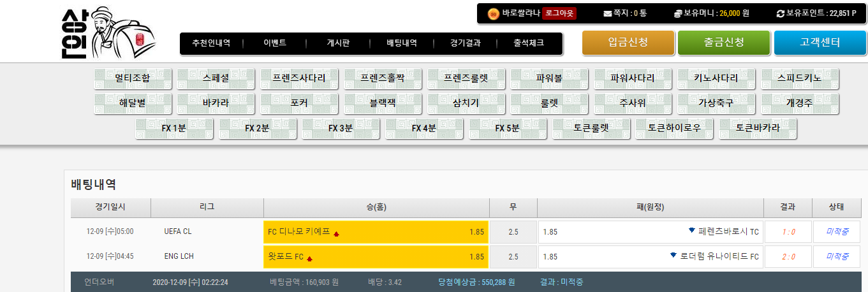The height and width of the screenshot is (292, 868).
Task: Open 출석체크 attendance check menu
Action: 529,43
